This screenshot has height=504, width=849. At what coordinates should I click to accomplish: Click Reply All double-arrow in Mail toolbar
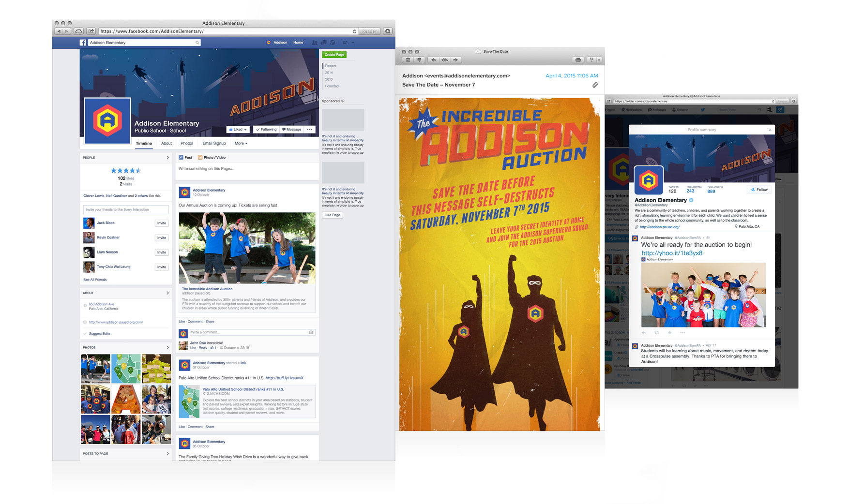tap(444, 60)
